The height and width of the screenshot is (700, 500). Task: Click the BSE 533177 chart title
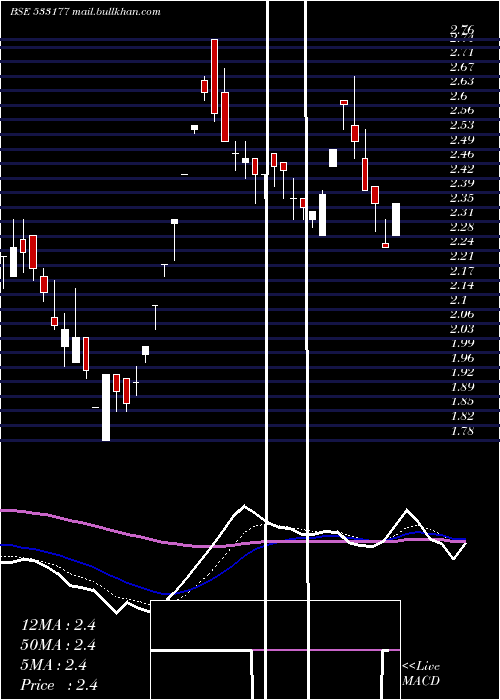pos(39,12)
